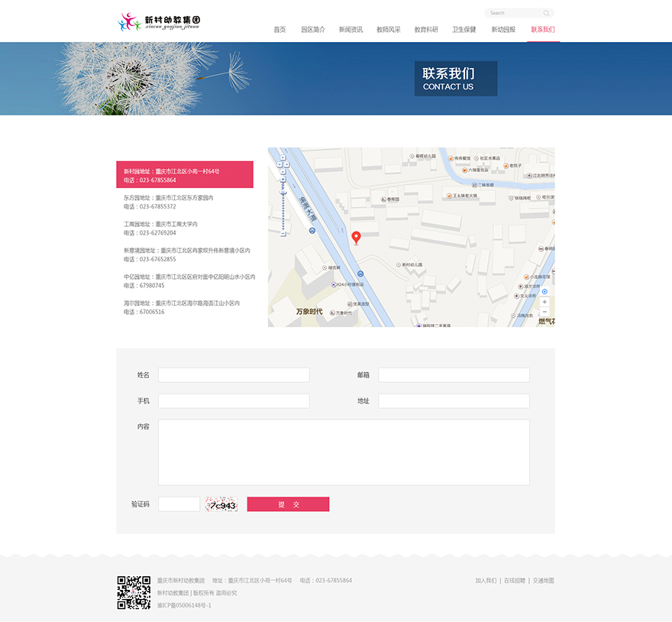Focus the Search box in header
Image resolution: width=672 pixels, height=622 pixels.
click(x=519, y=13)
